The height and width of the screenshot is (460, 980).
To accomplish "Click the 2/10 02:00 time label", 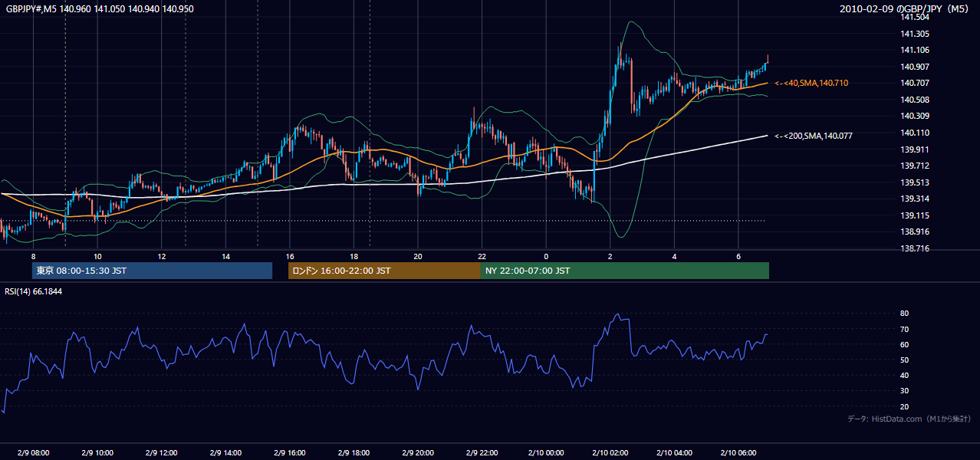I will point(610,453).
